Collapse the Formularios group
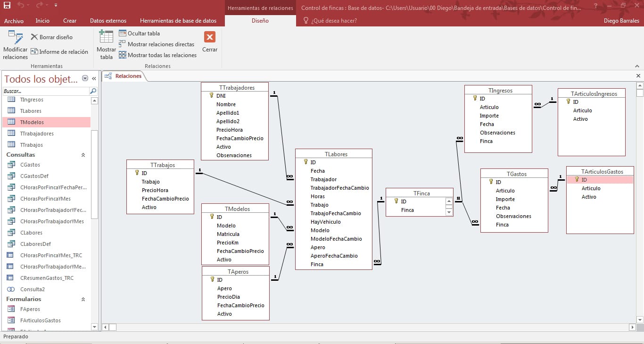The image size is (644, 344). click(83, 299)
